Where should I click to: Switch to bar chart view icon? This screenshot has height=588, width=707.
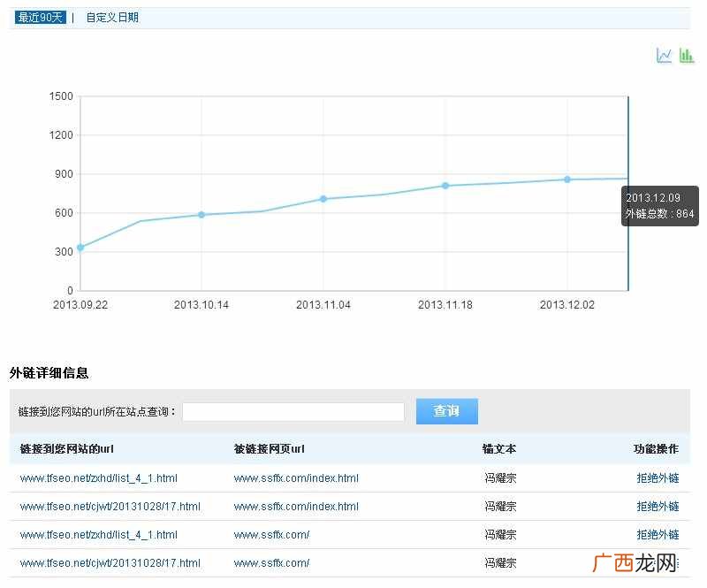[x=687, y=56]
